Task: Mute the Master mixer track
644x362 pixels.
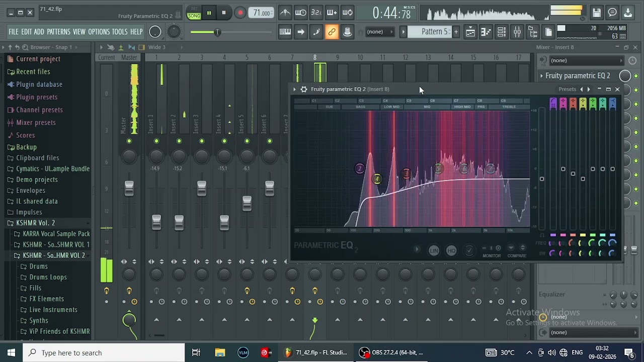Action: 129,141
